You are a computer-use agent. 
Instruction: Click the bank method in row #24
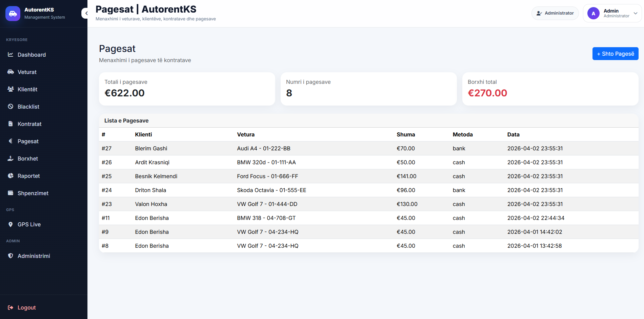tap(459, 190)
